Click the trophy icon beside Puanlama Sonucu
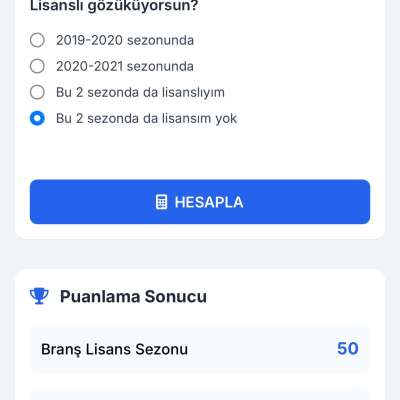 39,296
